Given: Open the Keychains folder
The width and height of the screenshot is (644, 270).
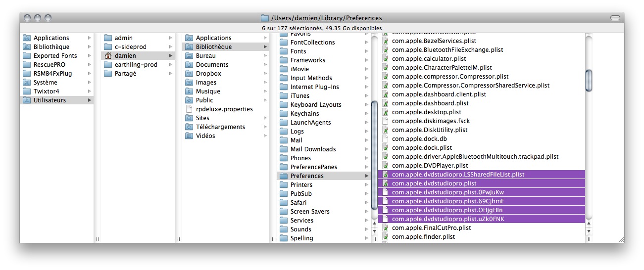Looking at the screenshot, I should click(x=304, y=114).
